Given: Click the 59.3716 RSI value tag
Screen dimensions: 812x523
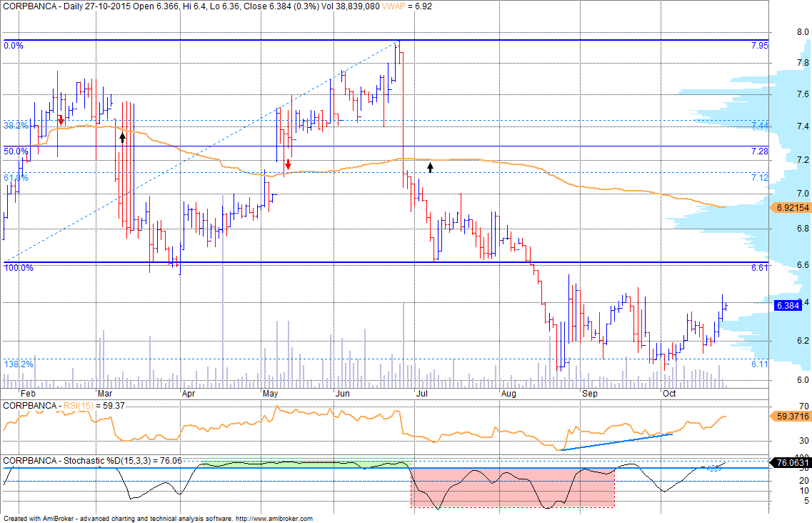Looking at the screenshot, I should click(x=791, y=417).
